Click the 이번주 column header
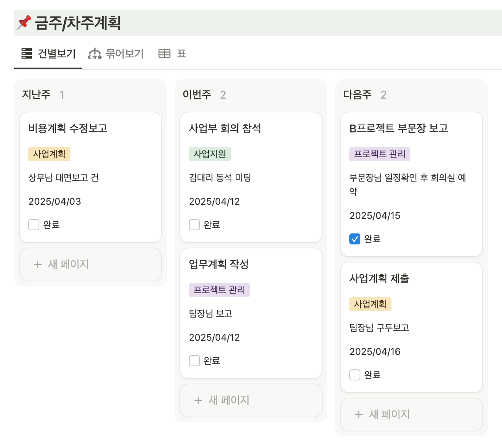 (197, 95)
